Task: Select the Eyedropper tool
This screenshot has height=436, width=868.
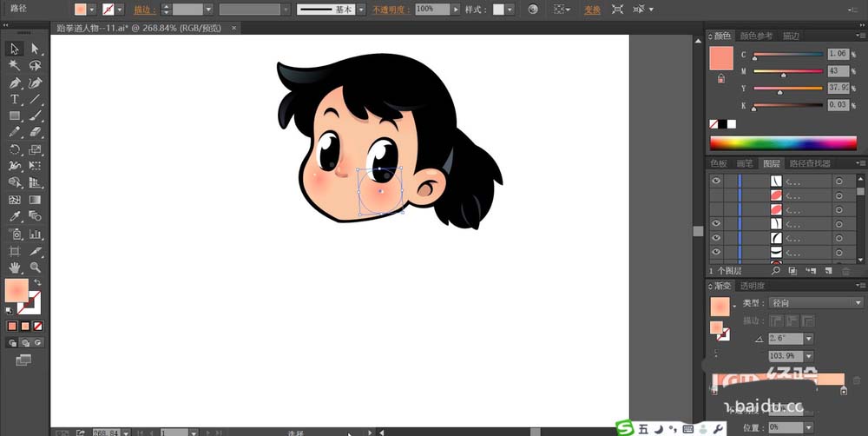Action: pos(15,216)
